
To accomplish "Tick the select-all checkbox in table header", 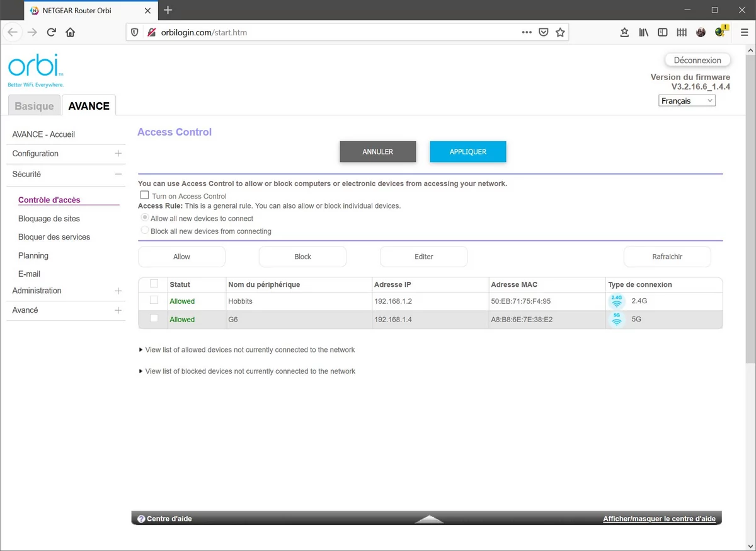I will click(154, 284).
